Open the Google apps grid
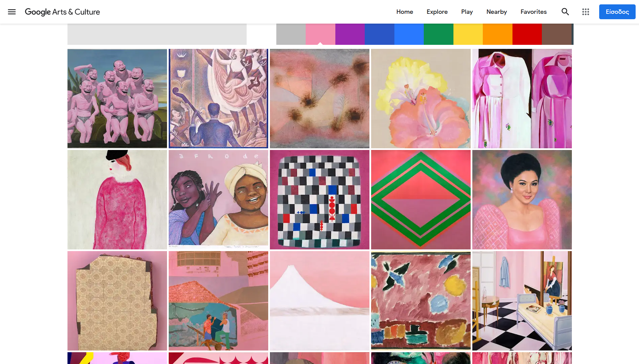Screen dimensions: 639x364 (586, 12)
